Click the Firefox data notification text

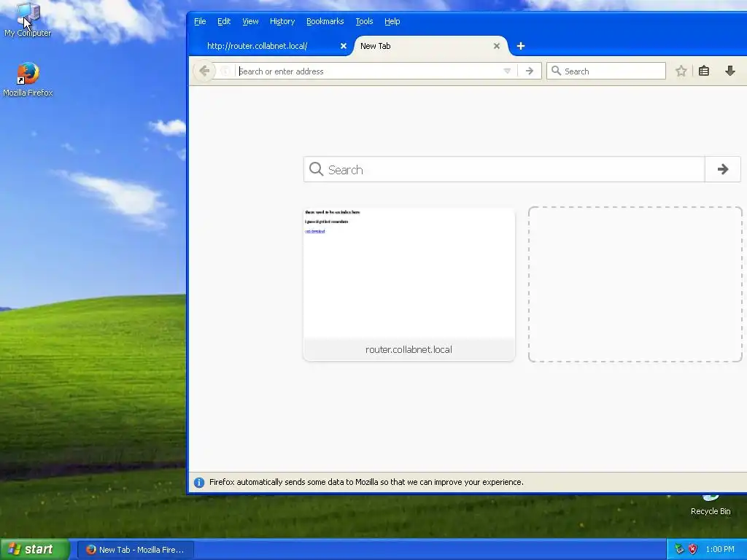tap(366, 483)
